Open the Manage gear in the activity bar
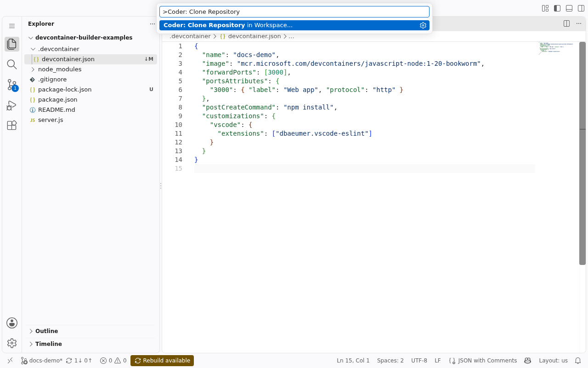 (12, 343)
